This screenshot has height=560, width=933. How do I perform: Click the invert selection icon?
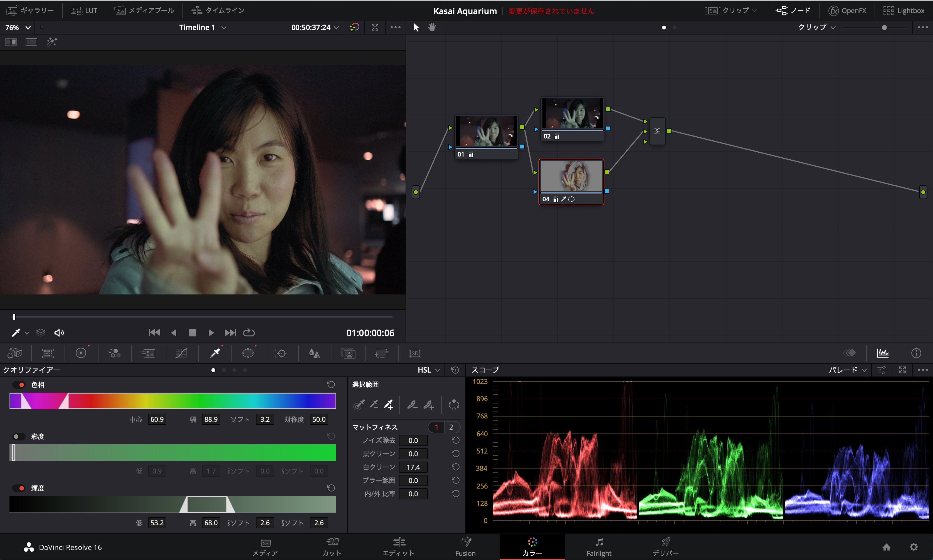point(454,405)
